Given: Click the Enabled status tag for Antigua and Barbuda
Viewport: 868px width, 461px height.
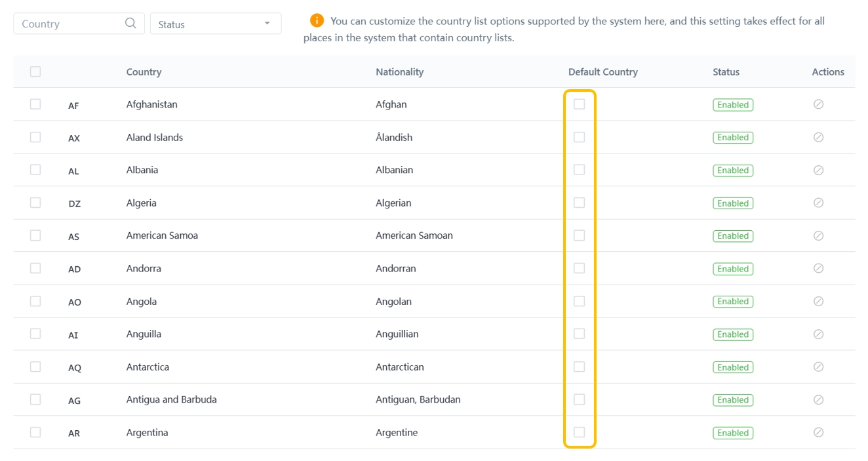Looking at the screenshot, I should (x=732, y=400).
